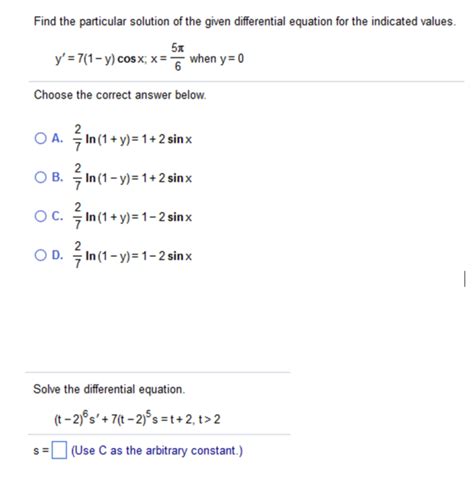Click the 'A.' option letter label
Viewport: 474px width, 488px height.
(57, 138)
